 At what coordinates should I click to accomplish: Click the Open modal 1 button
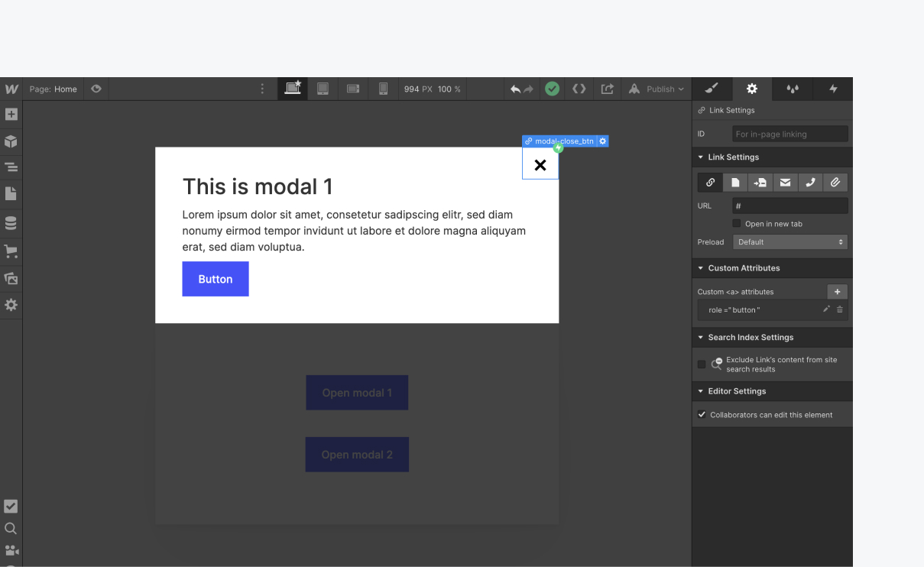357,393
